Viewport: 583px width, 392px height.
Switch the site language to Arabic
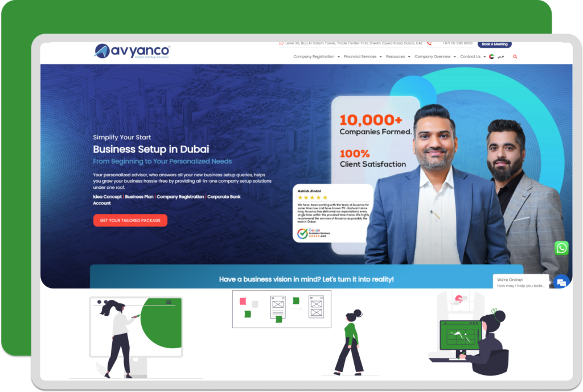tap(501, 57)
